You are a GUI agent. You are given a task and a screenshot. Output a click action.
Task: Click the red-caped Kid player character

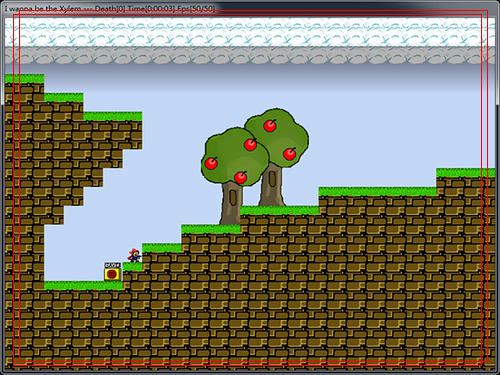[x=134, y=255]
